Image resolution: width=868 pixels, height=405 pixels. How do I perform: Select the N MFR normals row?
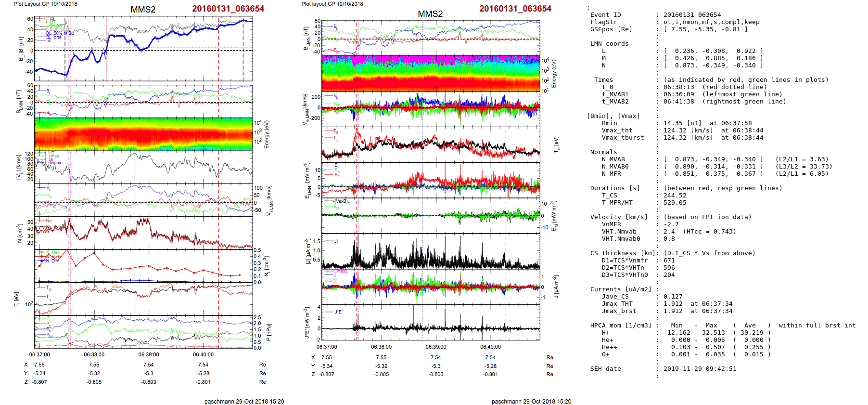pos(611,174)
